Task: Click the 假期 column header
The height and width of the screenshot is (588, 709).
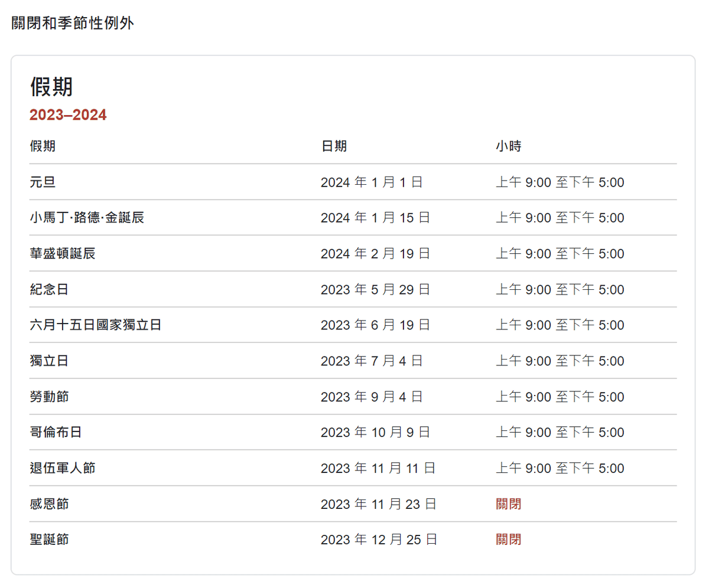Action: tap(43, 146)
